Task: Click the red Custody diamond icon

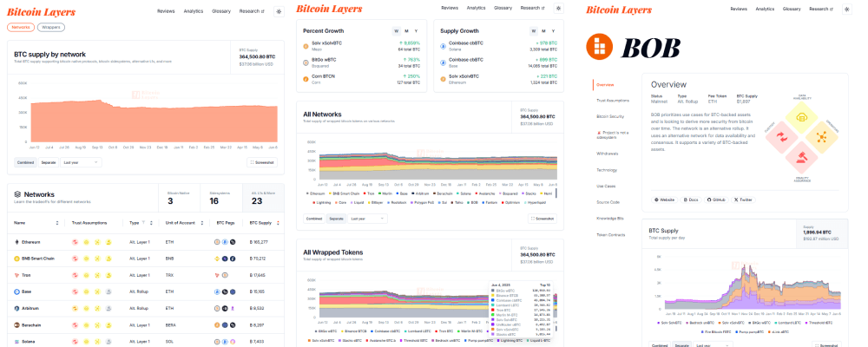Action: tap(781, 137)
